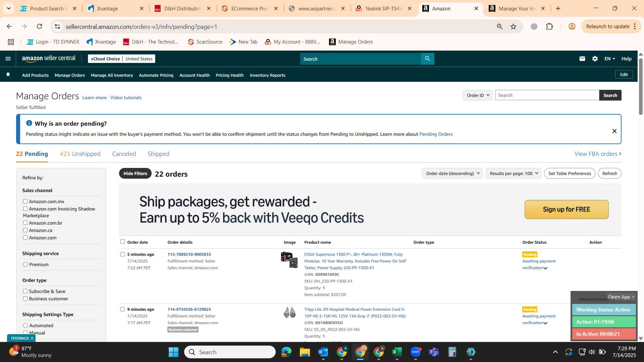The height and width of the screenshot is (362, 644).
Task: Go back using the browser back arrow
Action: 9,26
